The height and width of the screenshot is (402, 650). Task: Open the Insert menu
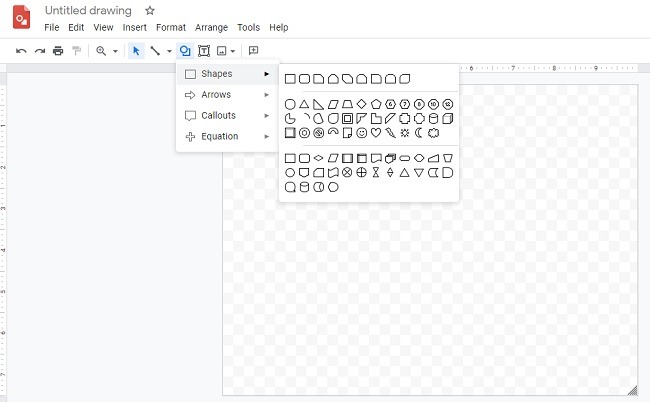click(135, 28)
